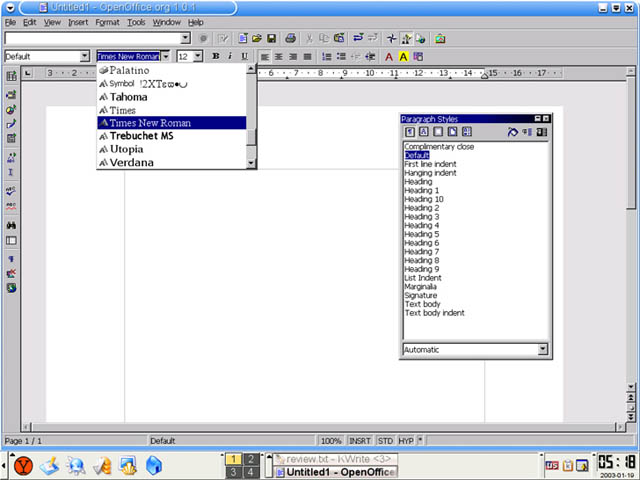Screen dimensions: 640x480
Task: Select the Palatino font from the list
Action: (171, 70)
